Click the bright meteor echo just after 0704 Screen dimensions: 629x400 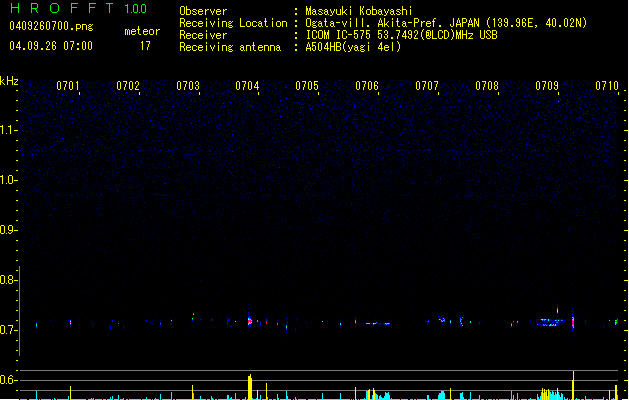point(250,321)
